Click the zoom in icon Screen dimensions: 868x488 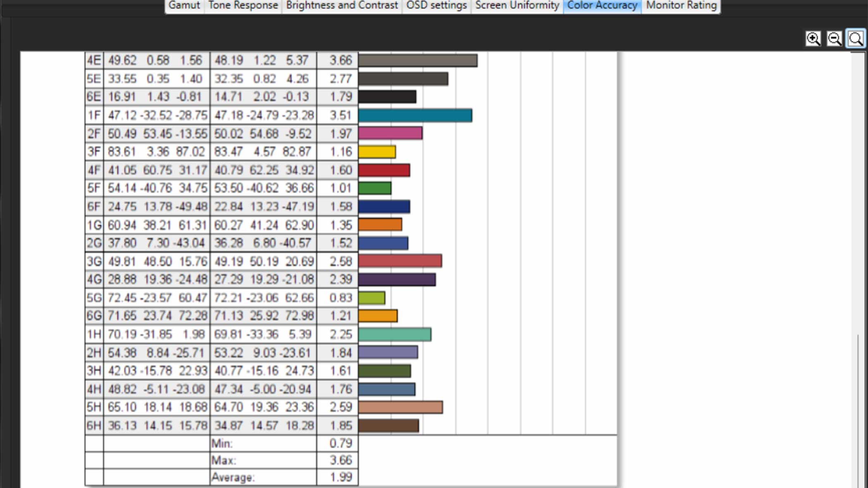pyautogui.click(x=813, y=38)
